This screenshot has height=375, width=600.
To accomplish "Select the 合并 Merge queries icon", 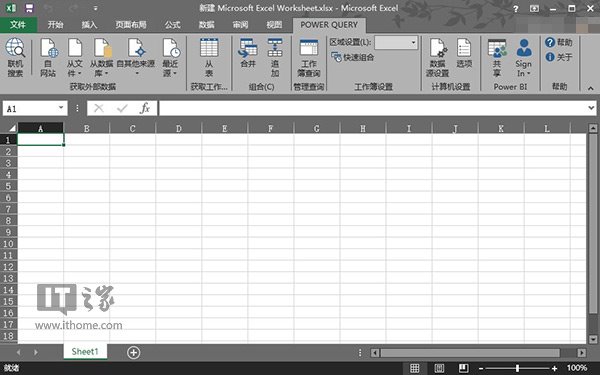I will tap(248, 54).
